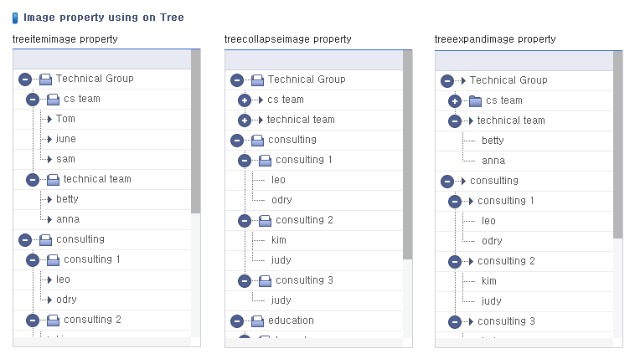Viewport: 640px width, 364px height.
Task: Click the folder icon beside consulting 3 in middle tree
Action: click(x=266, y=281)
